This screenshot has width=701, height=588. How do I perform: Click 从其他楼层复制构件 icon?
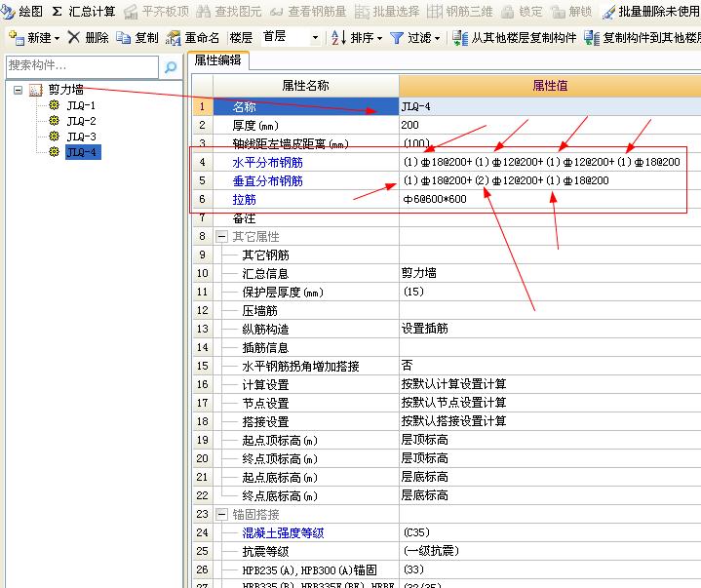(x=460, y=38)
